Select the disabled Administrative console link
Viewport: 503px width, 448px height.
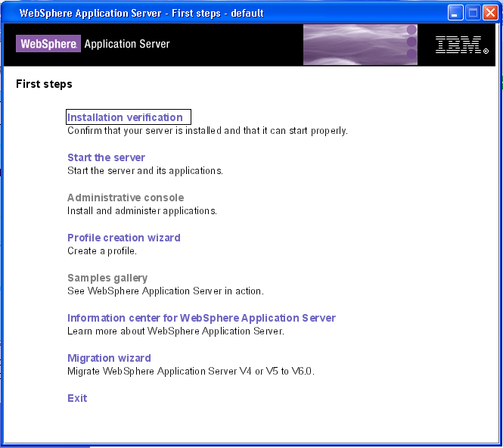(126, 198)
